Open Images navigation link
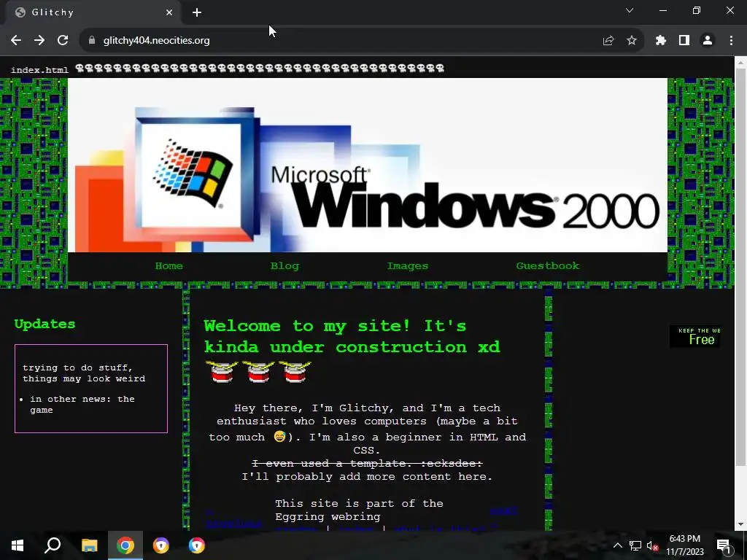This screenshot has height=560, width=747. [408, 266]
